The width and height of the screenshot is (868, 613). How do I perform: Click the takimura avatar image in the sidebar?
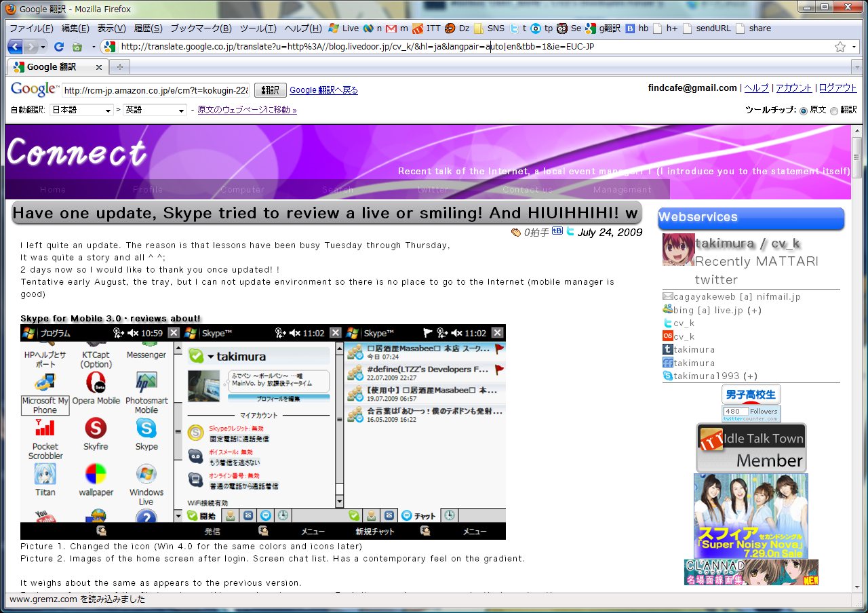tap(678, 249)
